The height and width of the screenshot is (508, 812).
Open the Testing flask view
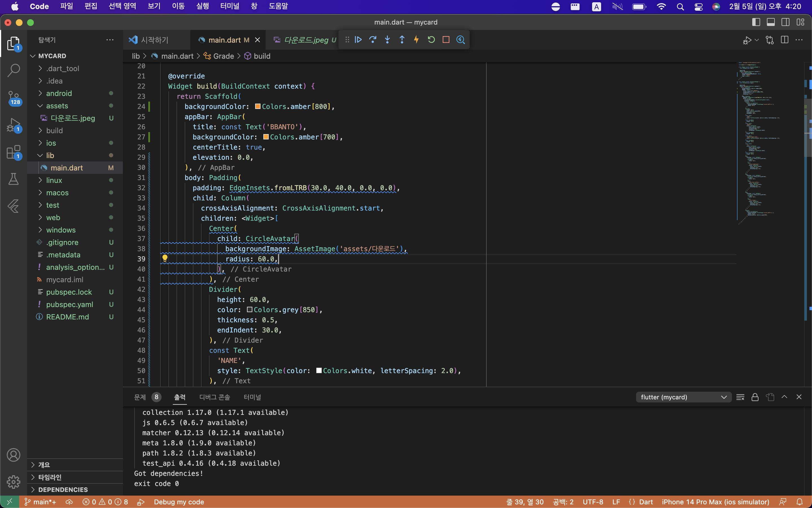(x=14, y=179)
